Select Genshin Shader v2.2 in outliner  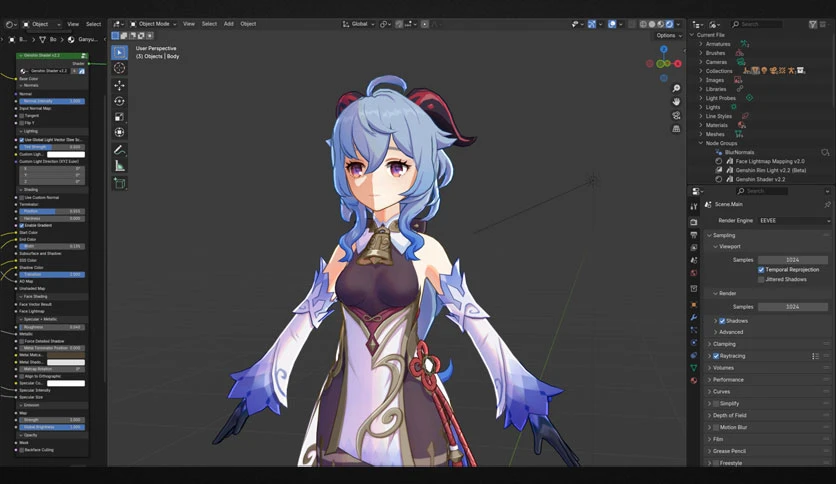[760, 180]
